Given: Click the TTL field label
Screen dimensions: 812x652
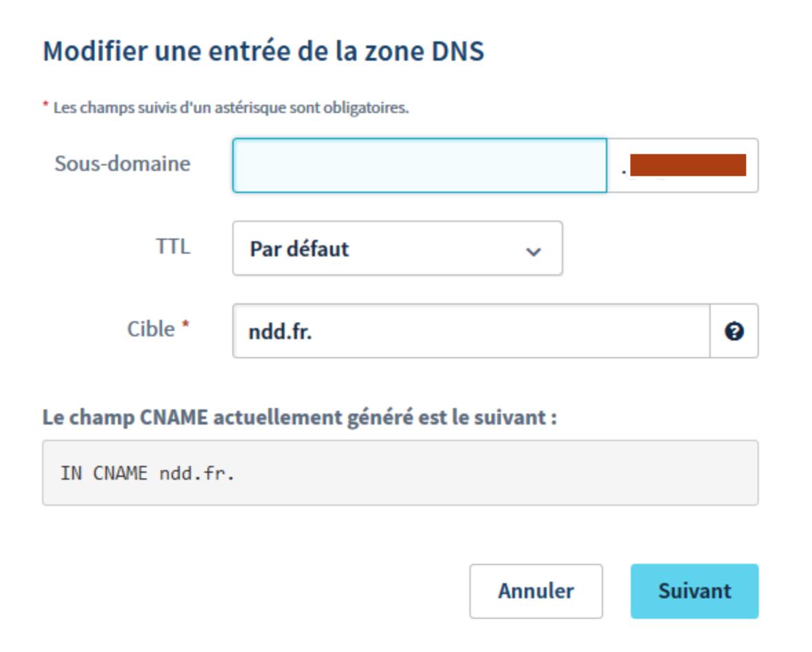Looking at the screenshot, I should tap(174, 247).
